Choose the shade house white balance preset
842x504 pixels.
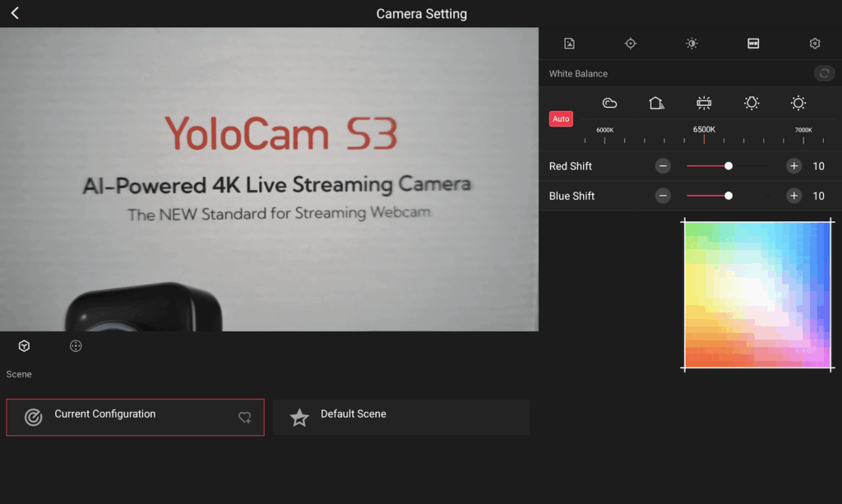pos(656,103)
